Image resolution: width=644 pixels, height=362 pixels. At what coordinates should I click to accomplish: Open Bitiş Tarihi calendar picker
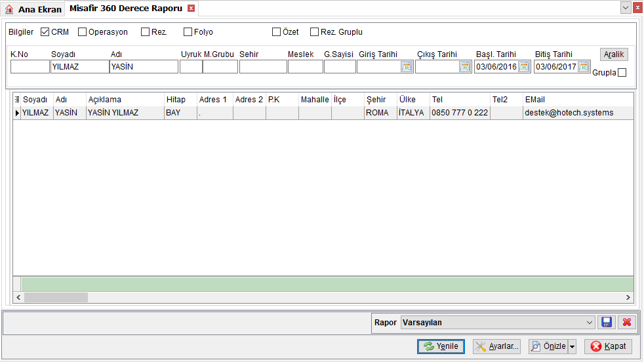[583, 67]
